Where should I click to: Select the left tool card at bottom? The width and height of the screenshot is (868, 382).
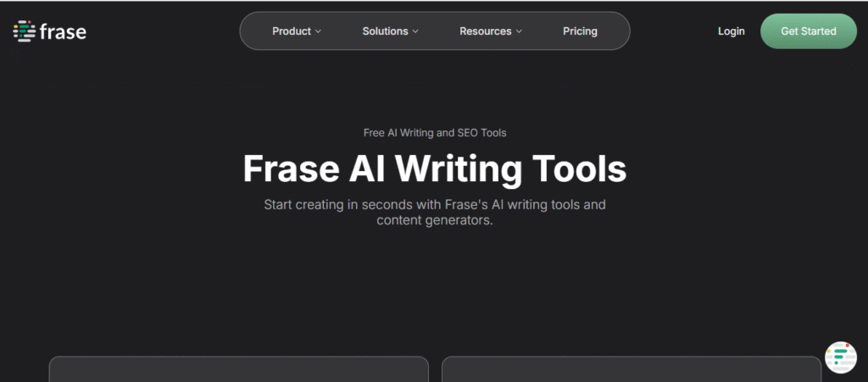point(238,369)
